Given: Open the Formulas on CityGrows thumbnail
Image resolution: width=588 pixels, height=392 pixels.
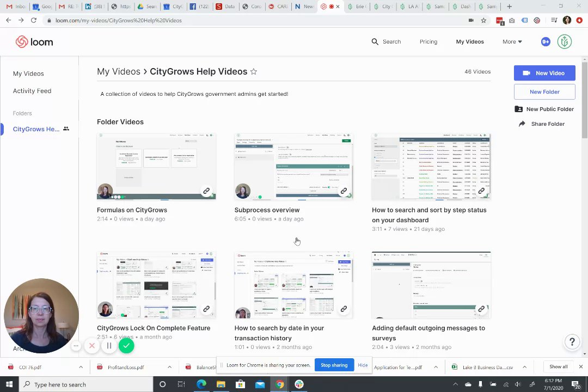Looking at the screenshot, I should [156, 167].
